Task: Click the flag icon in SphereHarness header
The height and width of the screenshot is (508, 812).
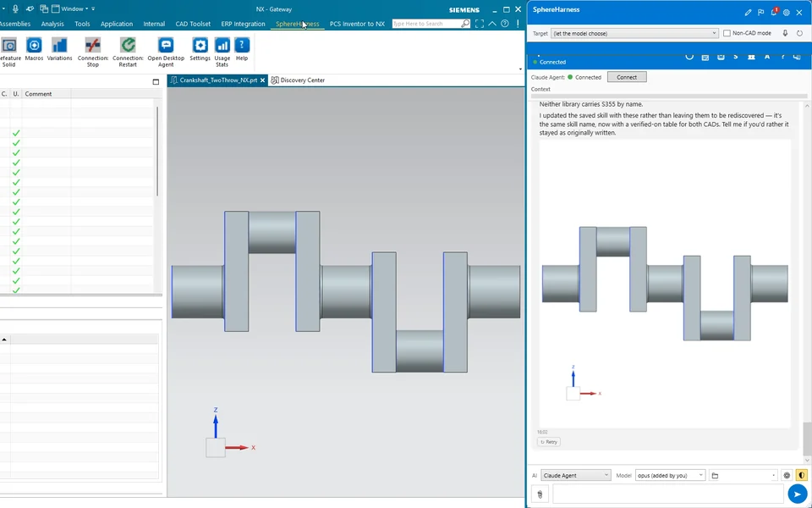Action: tap(760, 13)
